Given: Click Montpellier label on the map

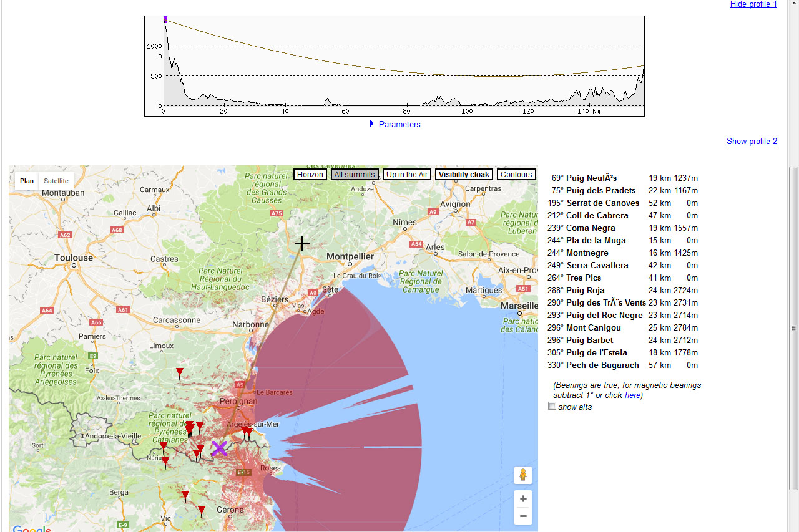Looking at the screenshot, I should (350, 256).
